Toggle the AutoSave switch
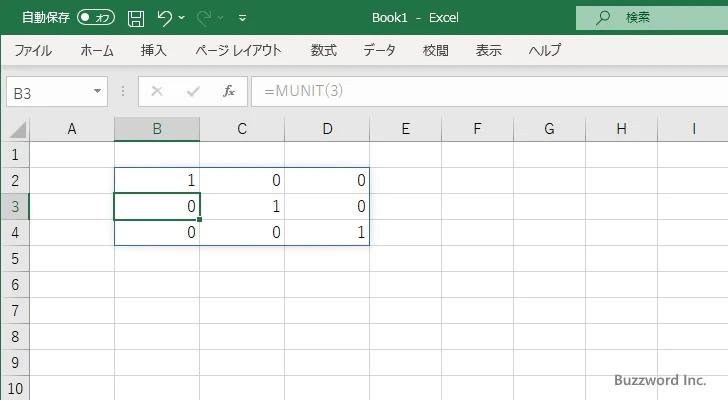 (96, 18)
